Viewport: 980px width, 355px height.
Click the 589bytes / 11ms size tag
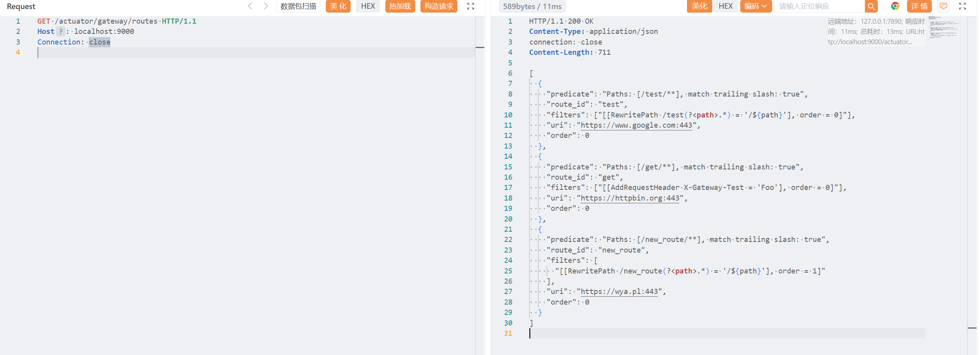(x=532, y=6)
